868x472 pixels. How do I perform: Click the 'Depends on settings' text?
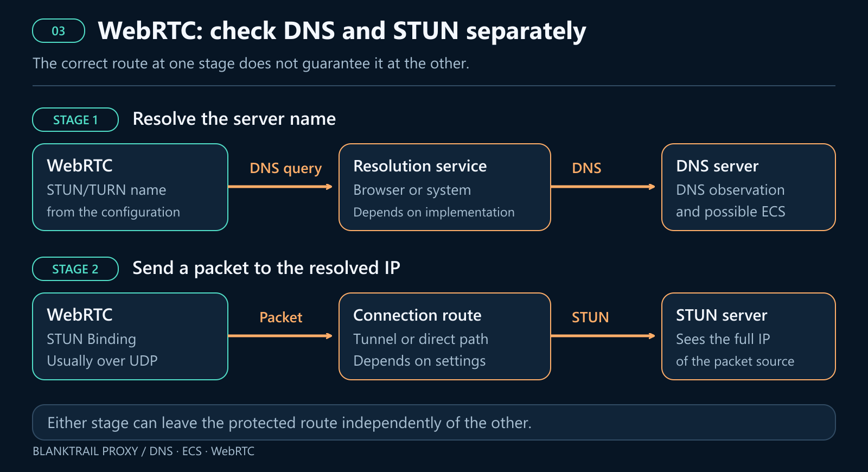pos(419,361)
